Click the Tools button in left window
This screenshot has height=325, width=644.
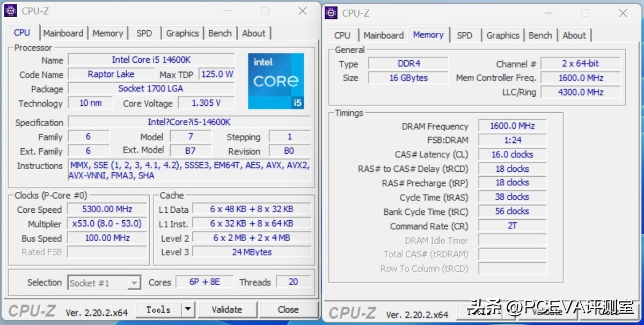[158, 309]
